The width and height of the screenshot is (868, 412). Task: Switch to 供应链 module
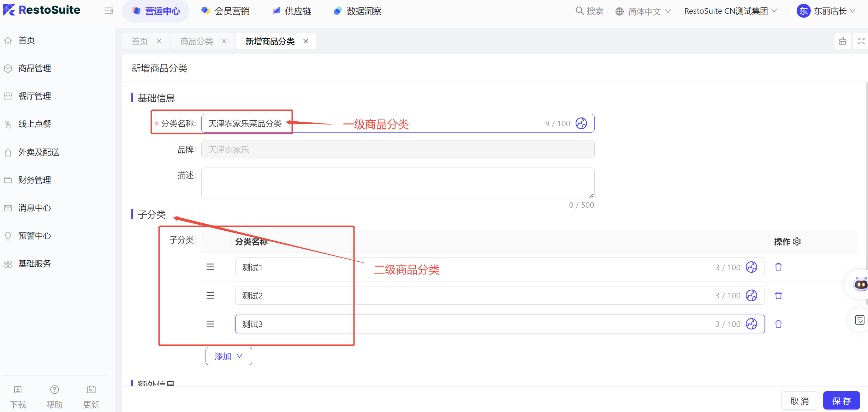click(x=292, y=11)
